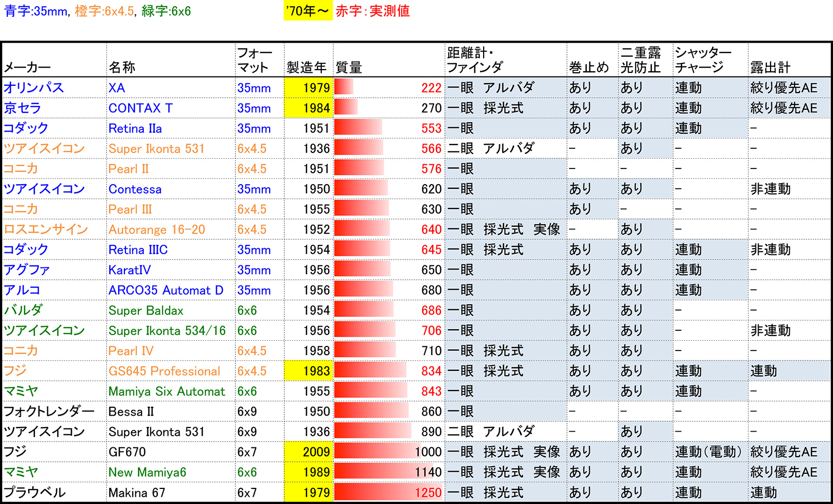The image size is (833, 504).
Task: Click the 緑字:6x6 legend text
Action: tap(167, 11)
